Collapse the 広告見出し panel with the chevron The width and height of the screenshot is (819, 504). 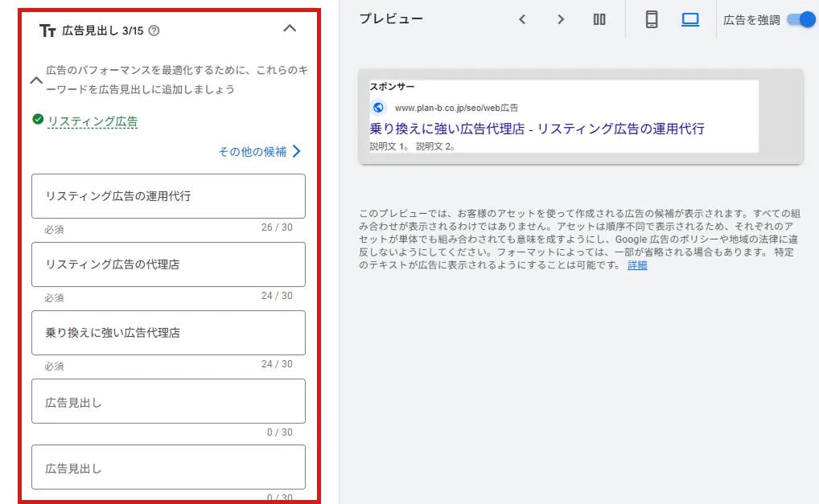(x=290, y=31)
